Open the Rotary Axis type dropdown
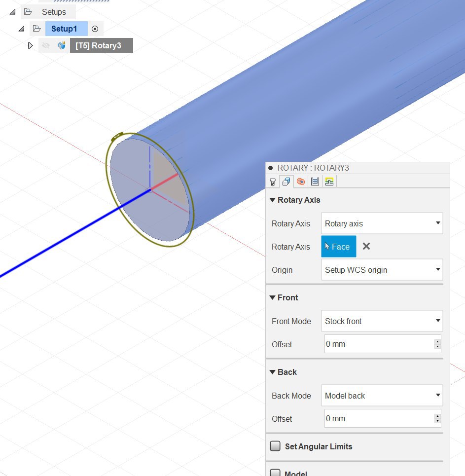 382,223
